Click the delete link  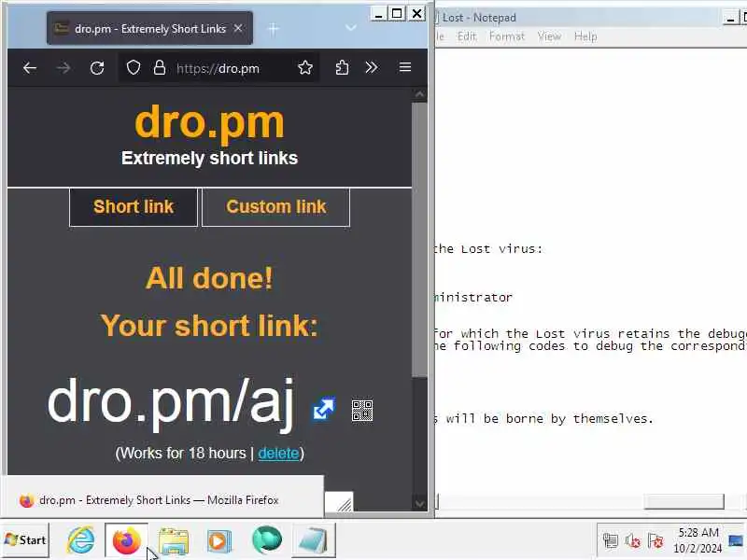click(x=278, y=454)
